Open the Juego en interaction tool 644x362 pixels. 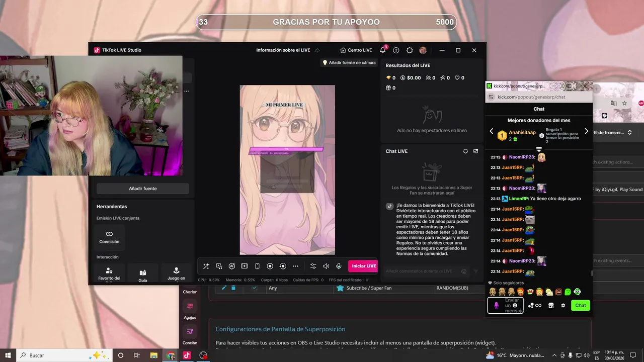tap(176, 274)
